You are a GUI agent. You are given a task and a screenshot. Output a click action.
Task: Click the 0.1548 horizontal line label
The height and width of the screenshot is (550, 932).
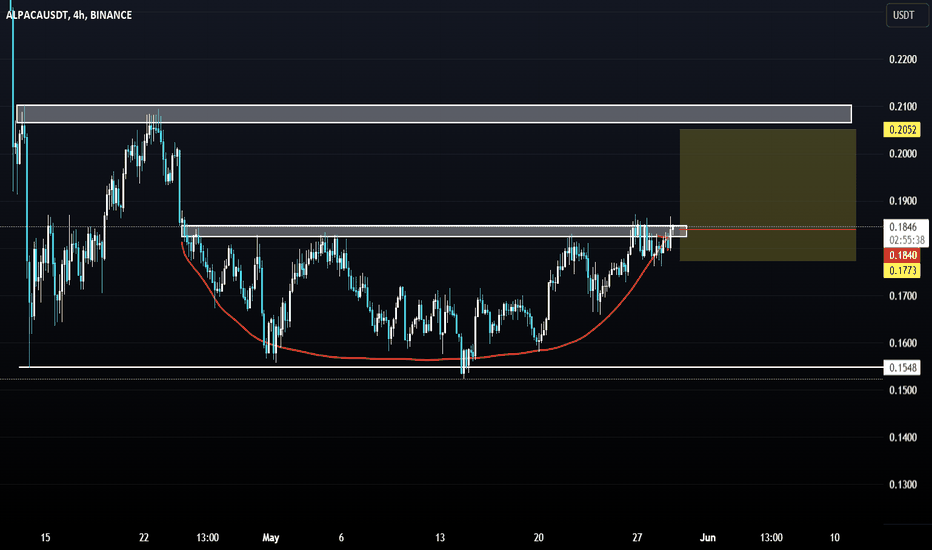point(902,367)
